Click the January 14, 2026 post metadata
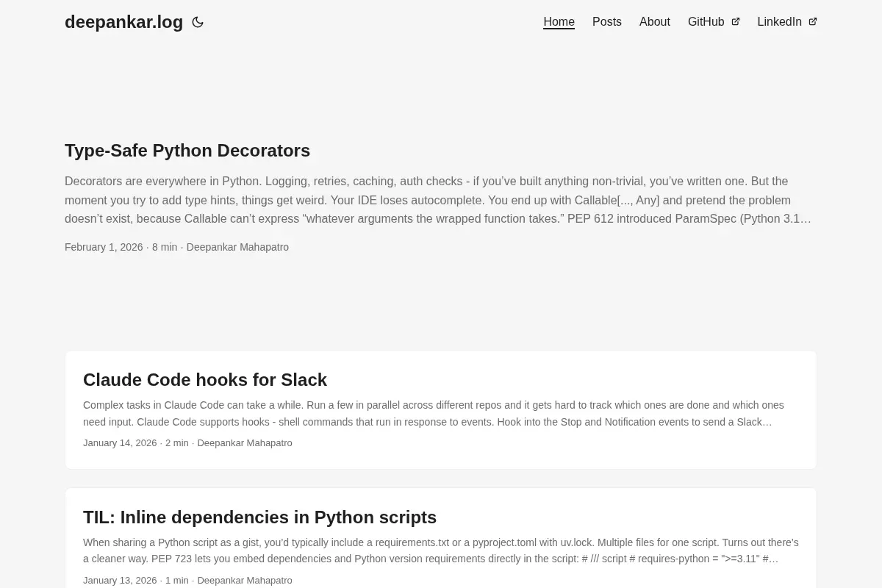This screenshot has height=588, width=882. [187, 443]
